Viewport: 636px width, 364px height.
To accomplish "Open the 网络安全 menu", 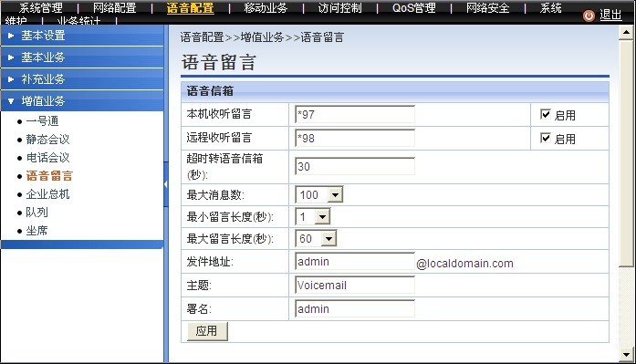I will point(487,8).
